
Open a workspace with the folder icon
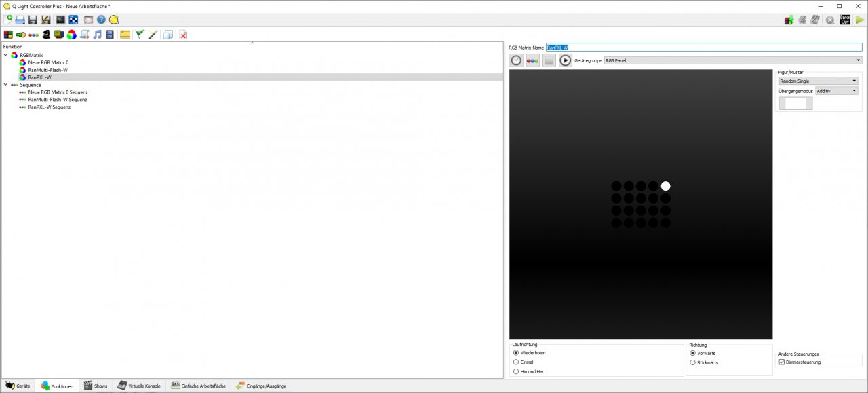click(x=20, y=20)
